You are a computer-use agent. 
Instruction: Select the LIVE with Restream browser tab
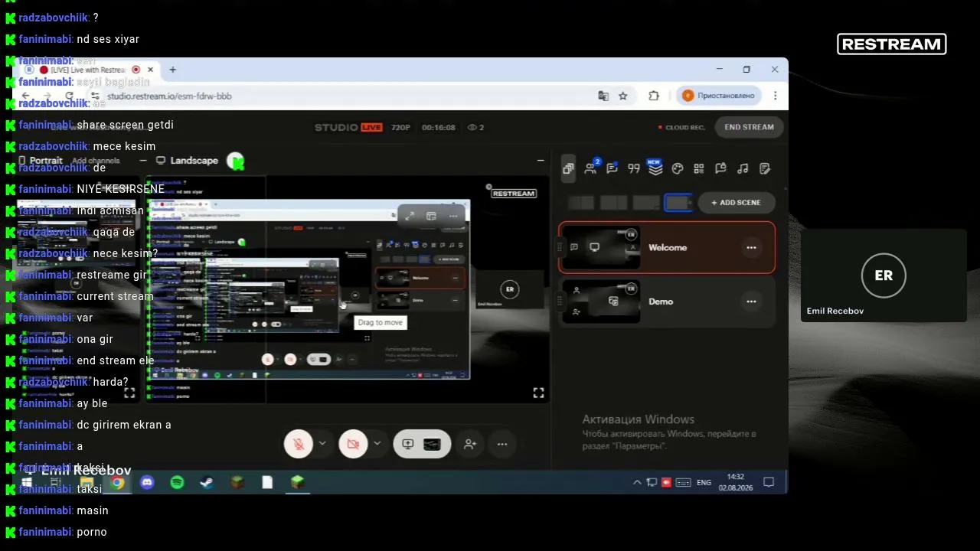(x=88, y=70)
